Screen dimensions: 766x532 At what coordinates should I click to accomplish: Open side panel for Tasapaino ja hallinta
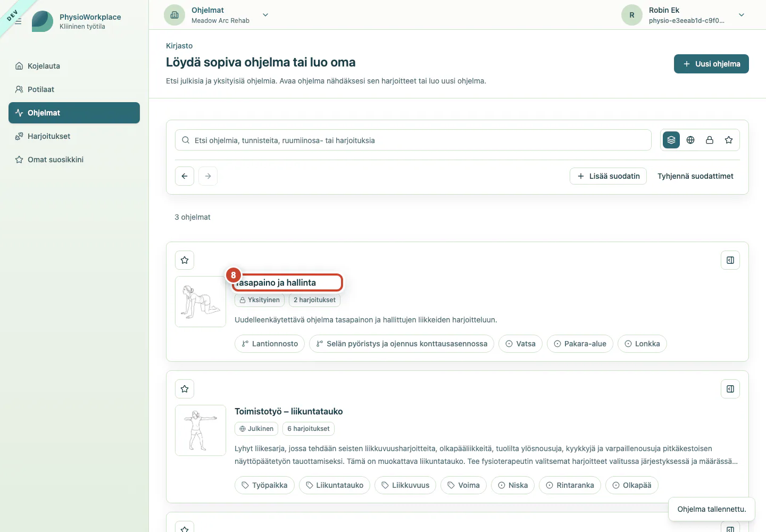pos(730,260)
